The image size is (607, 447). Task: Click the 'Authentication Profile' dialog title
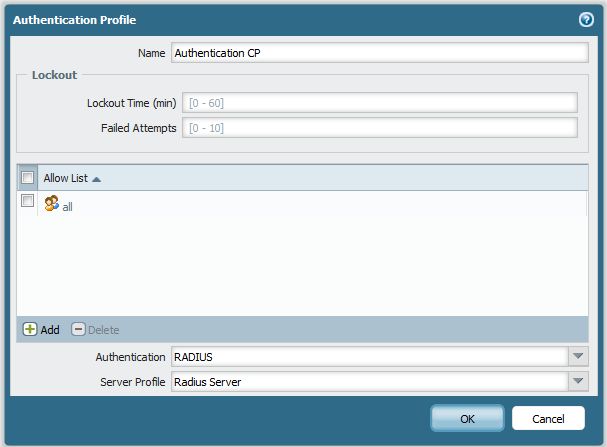(74, 20)
